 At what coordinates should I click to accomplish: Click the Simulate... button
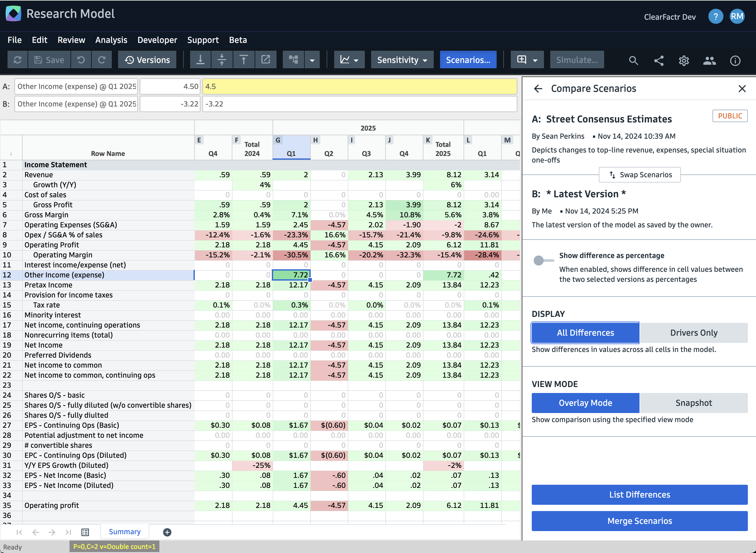point(577,60)
